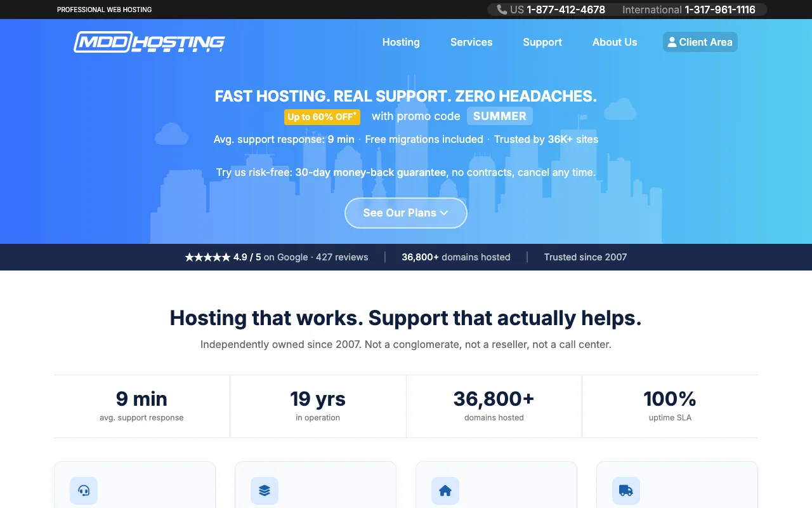
Task: Open the Hosting menu
Action: pyautogui.click(x=401, y=42)
